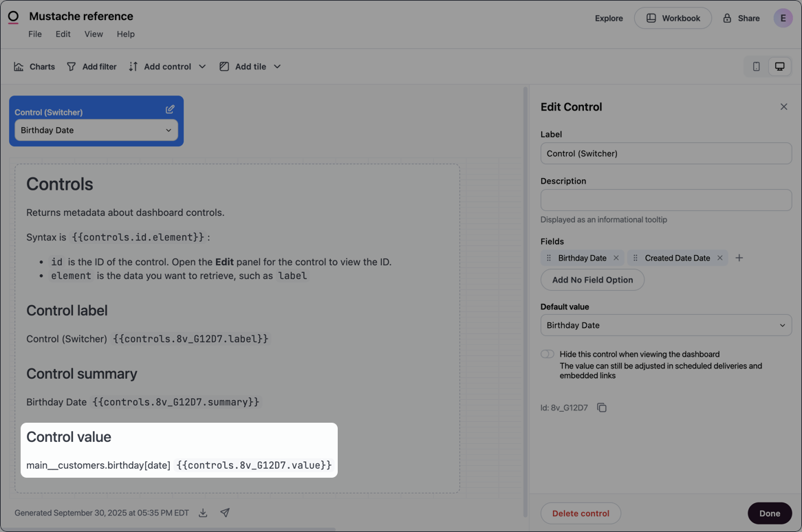The image size is (802, 532).
Task: Select the Add filter tool
Action: click(91, 66)
